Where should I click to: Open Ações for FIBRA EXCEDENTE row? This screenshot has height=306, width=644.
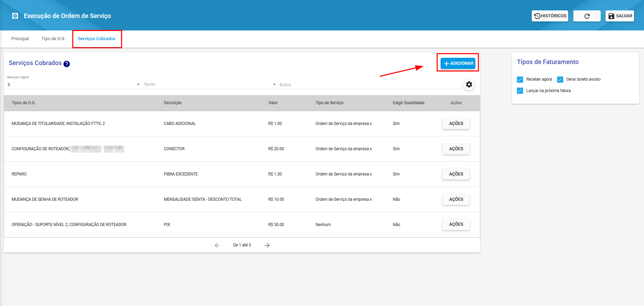(x=456, y=174)
